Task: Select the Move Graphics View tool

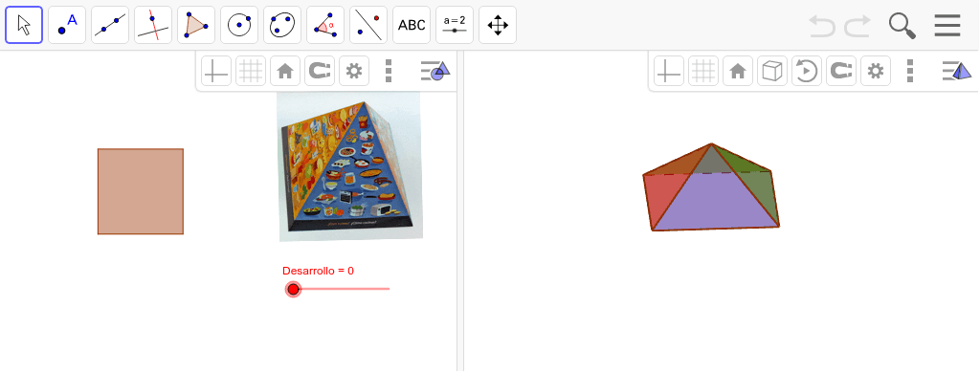Action: [498, 25]
